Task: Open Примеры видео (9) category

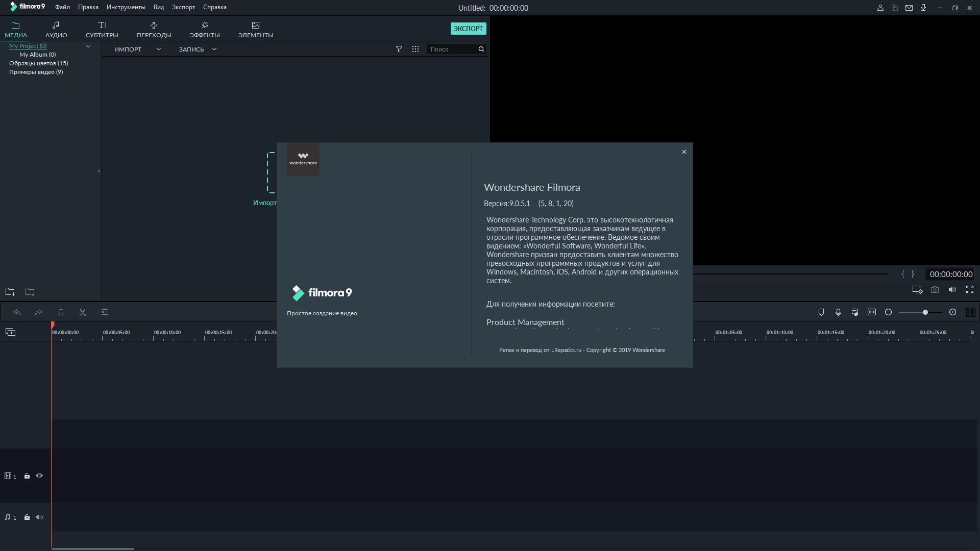Action: click(36, 72)
